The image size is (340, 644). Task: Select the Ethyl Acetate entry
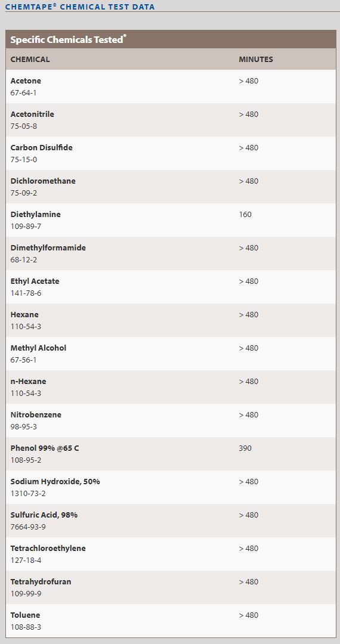coord(35,281)
